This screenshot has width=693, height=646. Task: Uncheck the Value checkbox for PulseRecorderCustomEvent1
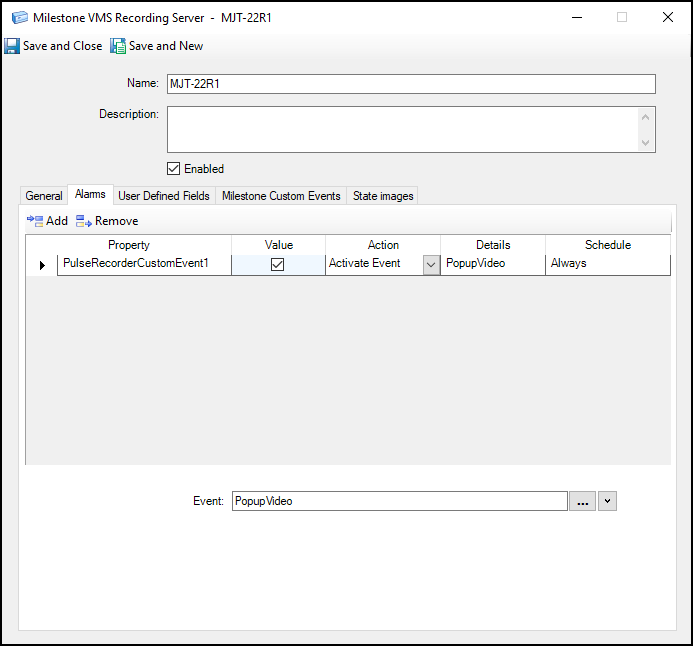click(278, 265)
